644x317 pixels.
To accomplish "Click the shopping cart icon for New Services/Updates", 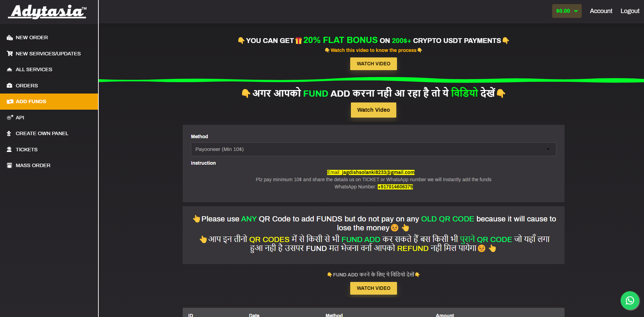I will [x=10, y=54].
